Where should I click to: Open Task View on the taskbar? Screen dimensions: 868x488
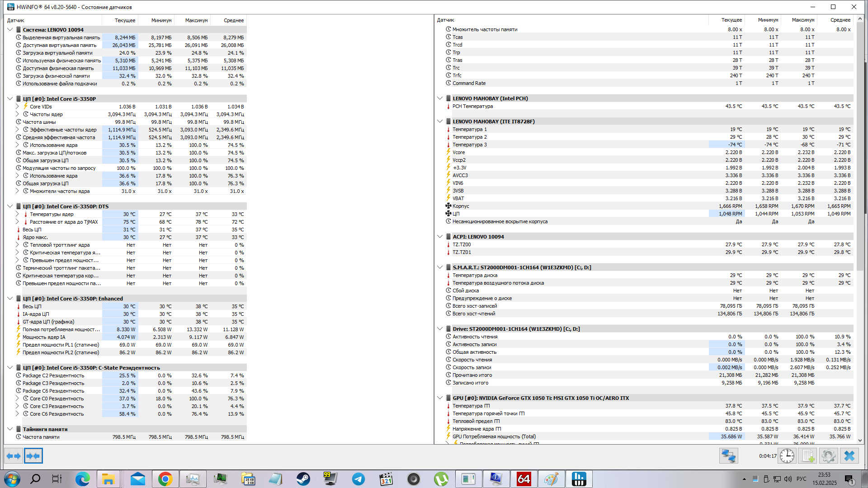tap(57, 479)
